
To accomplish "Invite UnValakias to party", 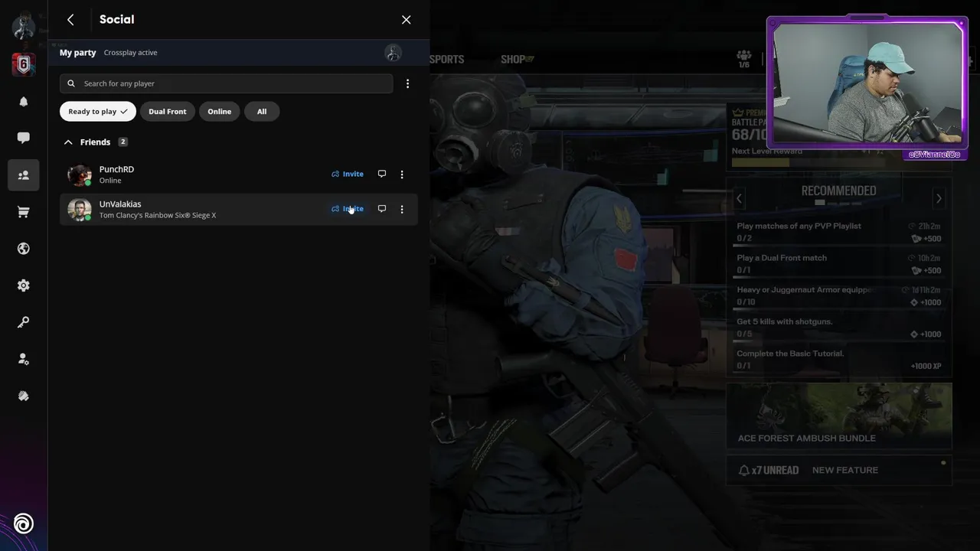I will (348, 209).
